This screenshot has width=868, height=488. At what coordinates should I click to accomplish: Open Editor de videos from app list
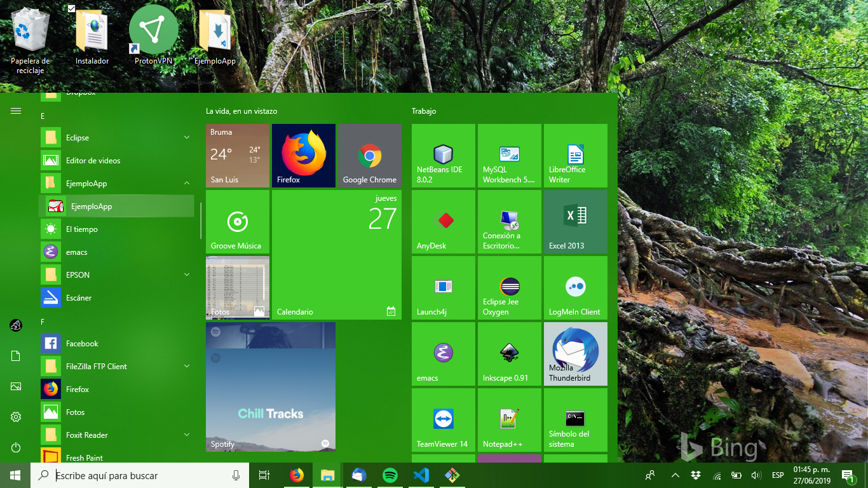point(118,161)
